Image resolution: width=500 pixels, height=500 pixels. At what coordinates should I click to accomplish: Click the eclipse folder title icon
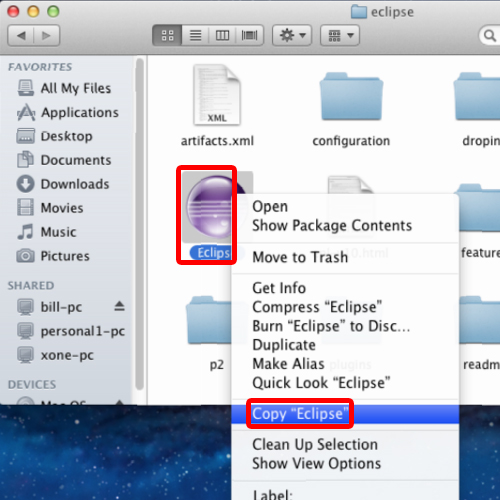pos(359,12)
